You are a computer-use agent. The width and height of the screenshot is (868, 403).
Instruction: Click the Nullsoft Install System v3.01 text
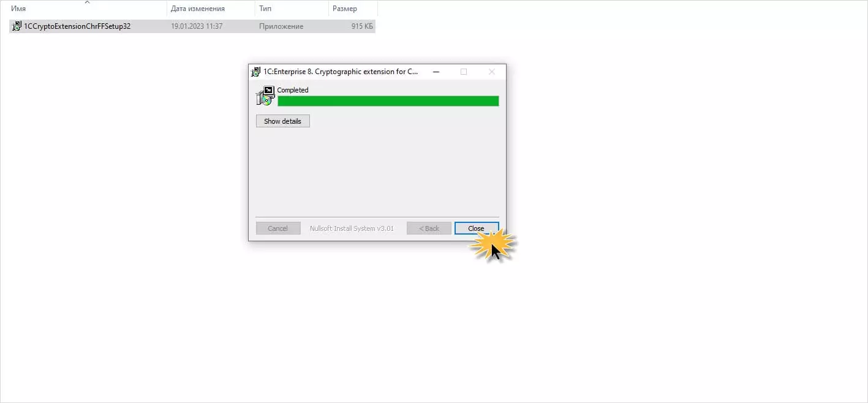(352, 228)
